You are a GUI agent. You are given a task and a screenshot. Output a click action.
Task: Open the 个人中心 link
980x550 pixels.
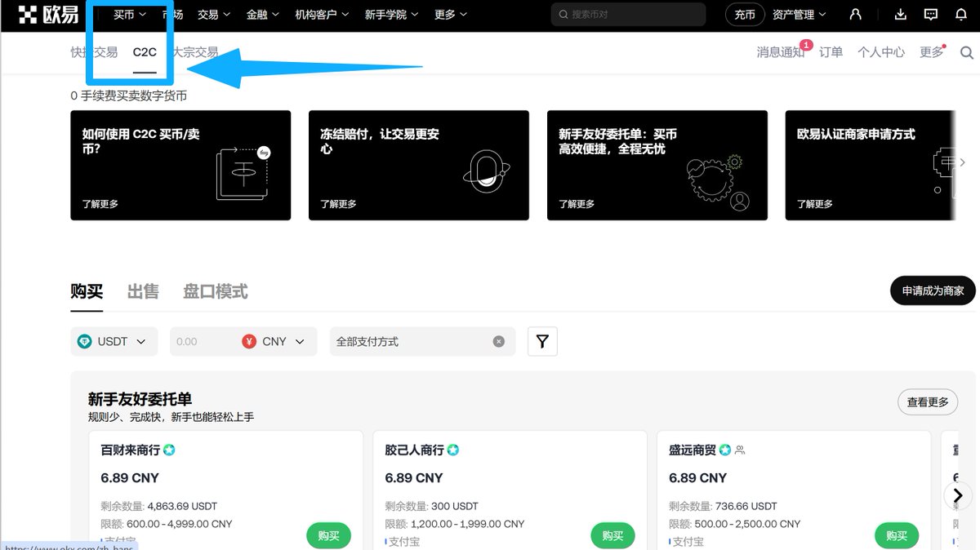coord(881,52)
